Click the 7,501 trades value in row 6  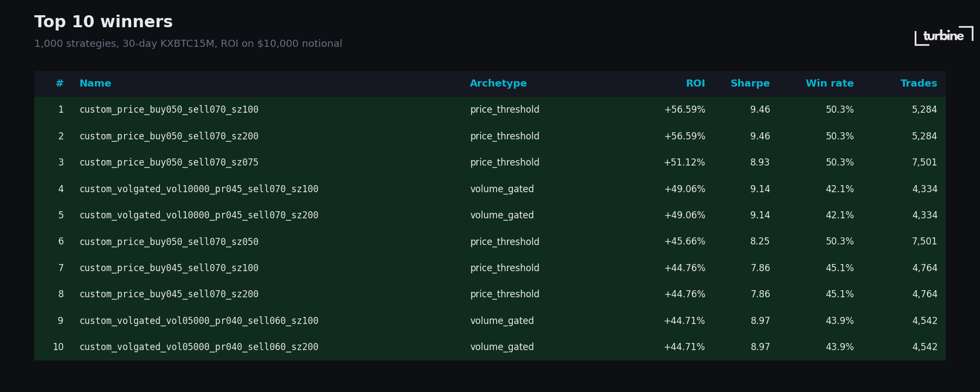(924, 242)
